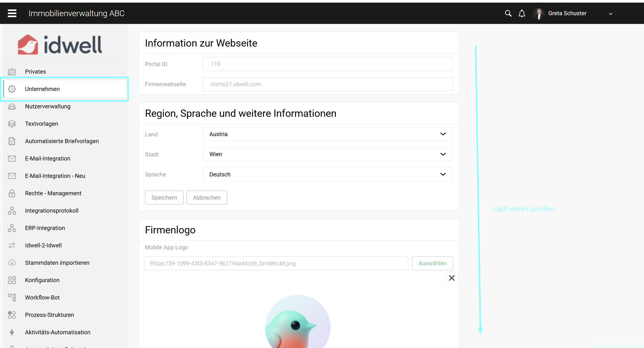
Task: Open the hamburger menu icon
Action: click(12, 13)
